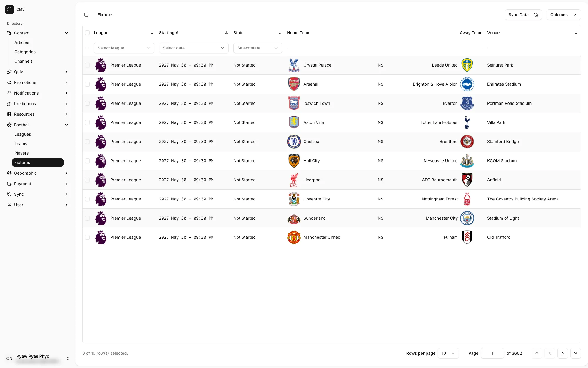The height and width of the screenshot is (368, 588).
Task: Sort by the League column header
Action: coord(123,33)
